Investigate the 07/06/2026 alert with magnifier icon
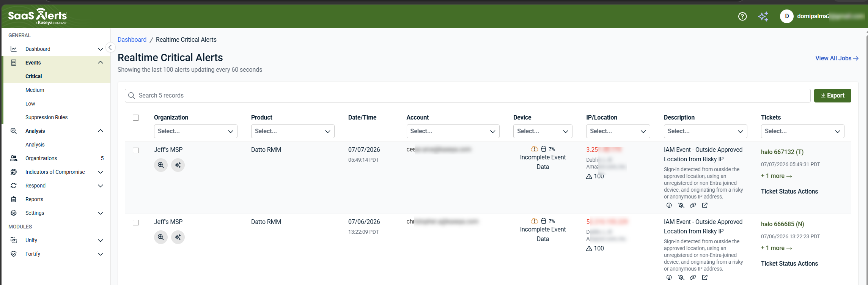The width and height of the screenshot is (868, 285). point(161,237)
